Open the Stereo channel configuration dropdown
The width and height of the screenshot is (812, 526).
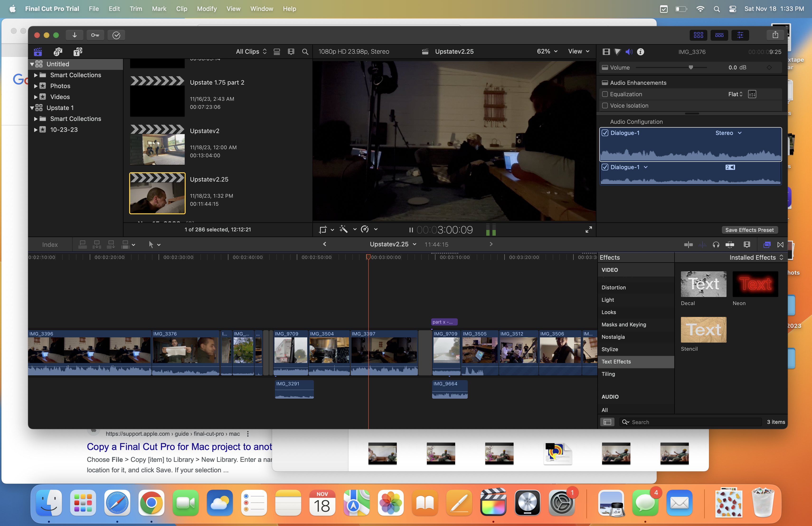728,133
